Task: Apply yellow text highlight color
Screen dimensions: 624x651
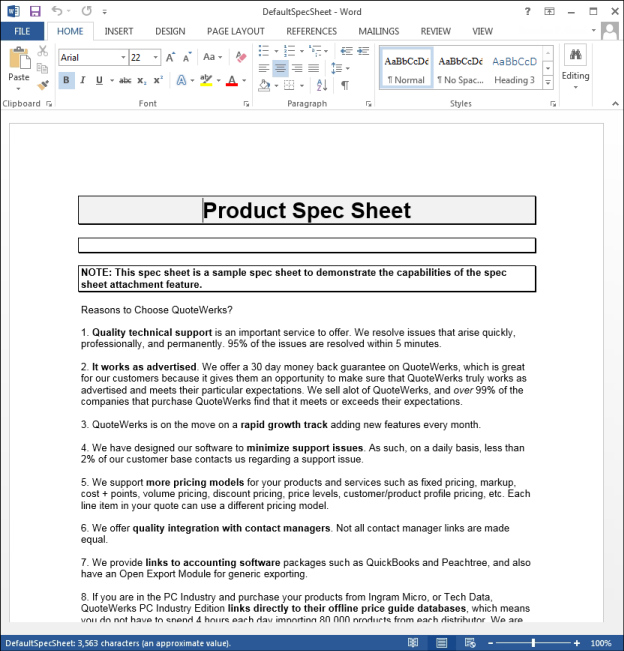Action: click(x=206, y=80)
